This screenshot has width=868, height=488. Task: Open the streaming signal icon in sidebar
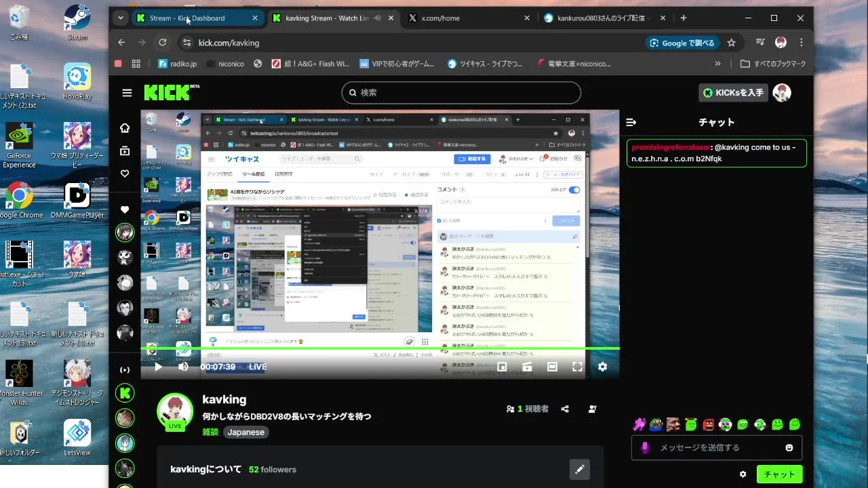125,370
